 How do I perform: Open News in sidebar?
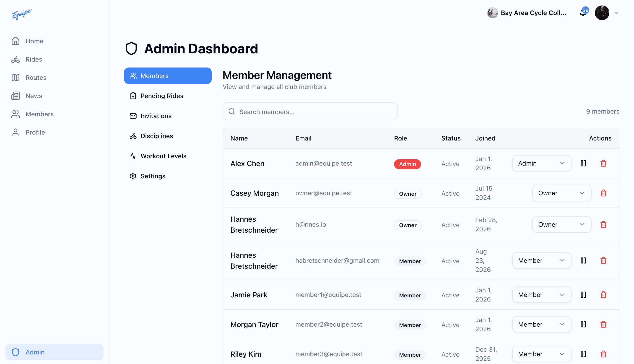point(55,96)
